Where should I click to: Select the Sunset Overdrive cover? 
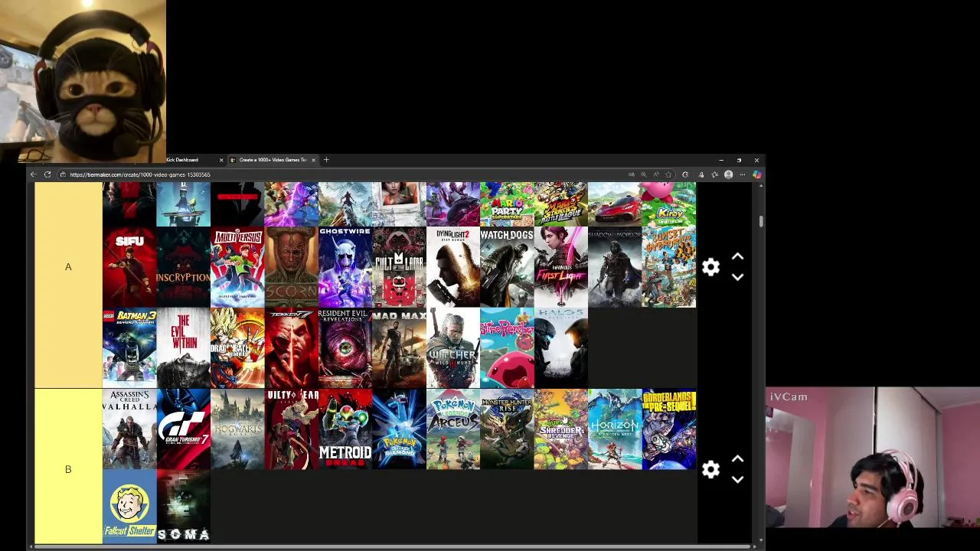tap(669, 267)
